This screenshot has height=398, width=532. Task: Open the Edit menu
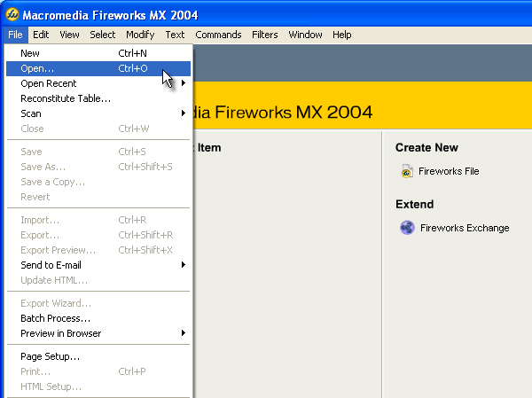click(x=41, y=35)
